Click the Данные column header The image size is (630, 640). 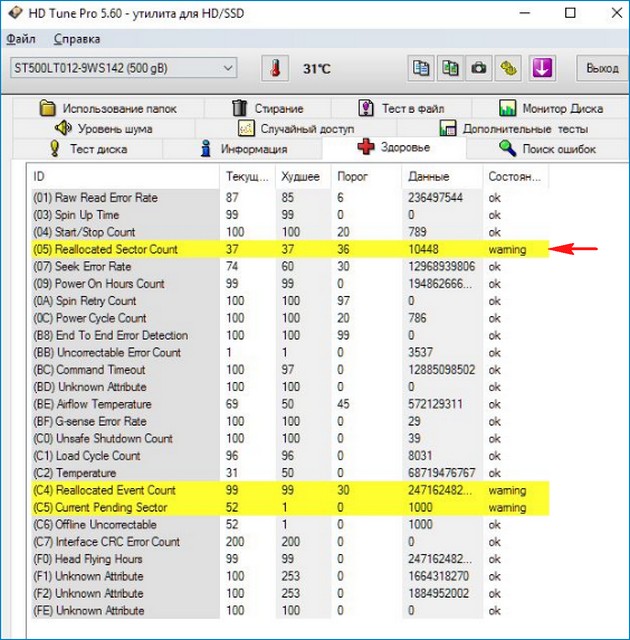pyautogui.click(x=428, y=176)
